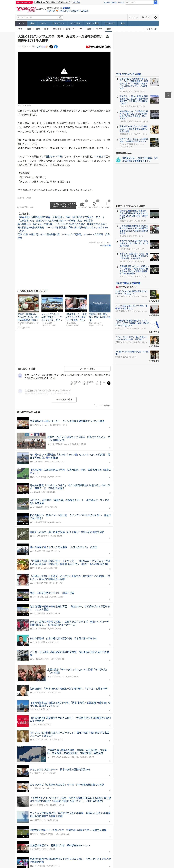Click the scroll-to-top arrow button
Image resolution: width=174 pixels, height=868 pixels.
coord(168,95)
